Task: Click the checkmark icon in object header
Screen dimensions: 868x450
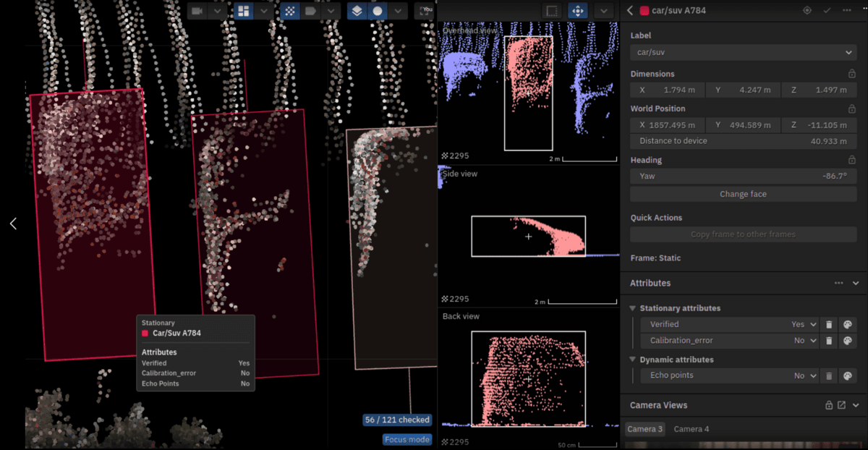Action: tap(827, 10)
